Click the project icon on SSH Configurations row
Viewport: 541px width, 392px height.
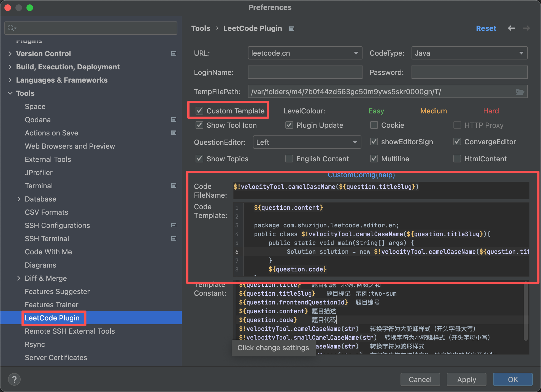click(x=174, y=225)
